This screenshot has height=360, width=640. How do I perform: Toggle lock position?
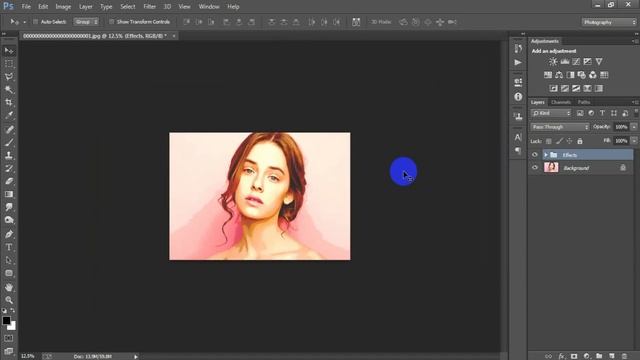(x=569, y=141)
